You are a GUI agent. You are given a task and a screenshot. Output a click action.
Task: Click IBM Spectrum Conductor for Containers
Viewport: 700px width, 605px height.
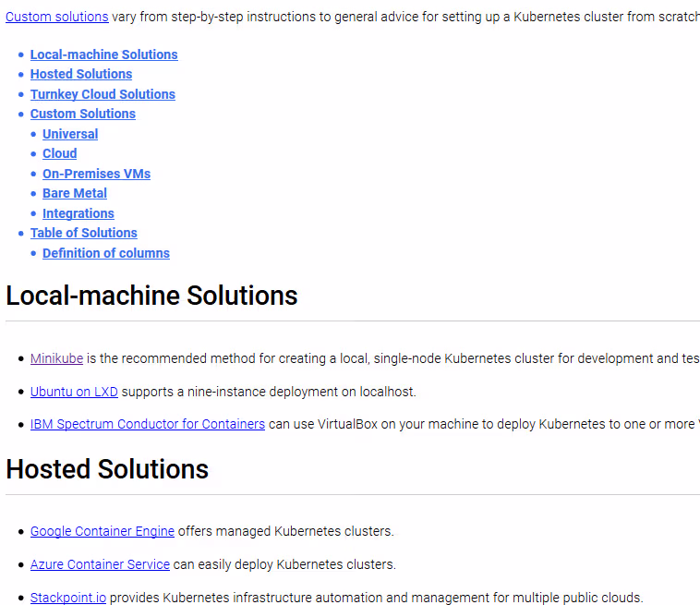[148, 424]
